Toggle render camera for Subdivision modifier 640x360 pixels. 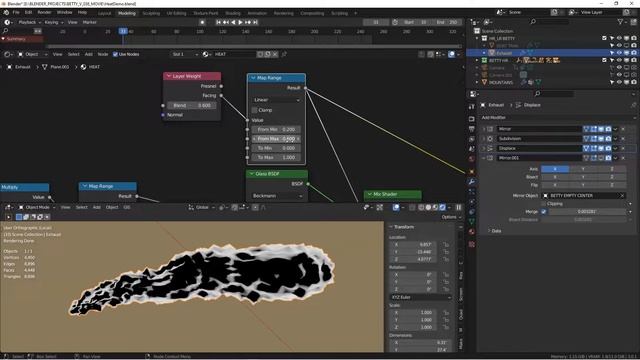tap(608, 139)
